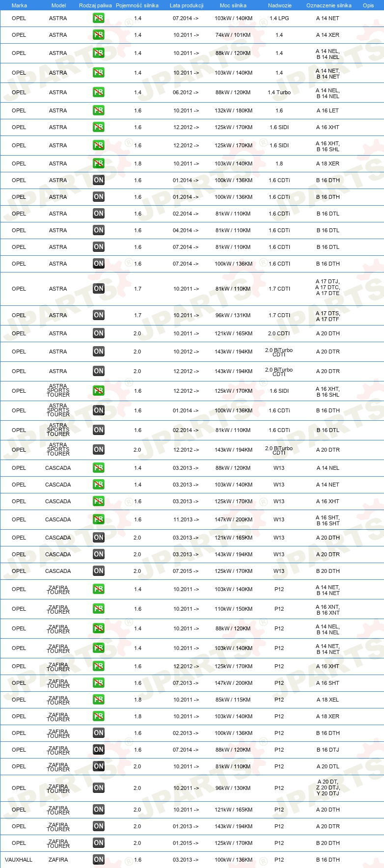The image size is (384, 868).
Task: Click the Pojemność silnika column header
Action: [x=137, y=5]
